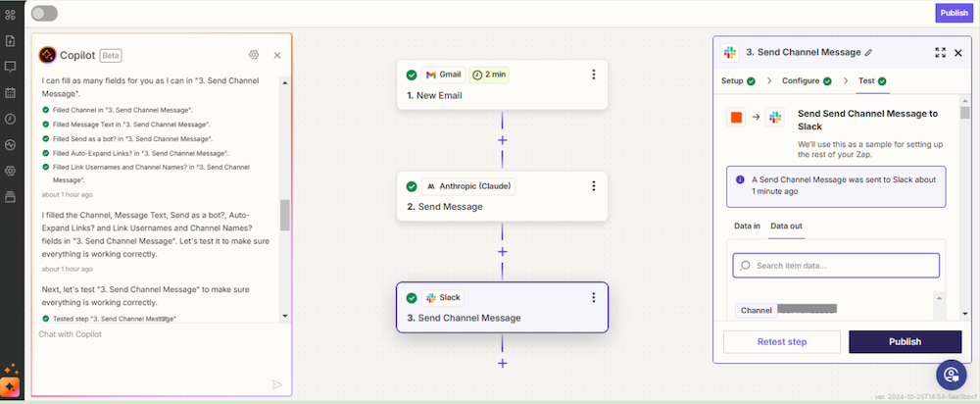The width and height of the screenshot is (980, 404).
Task: Open the New Email step options menu
Action: click(x=594, y=75)
